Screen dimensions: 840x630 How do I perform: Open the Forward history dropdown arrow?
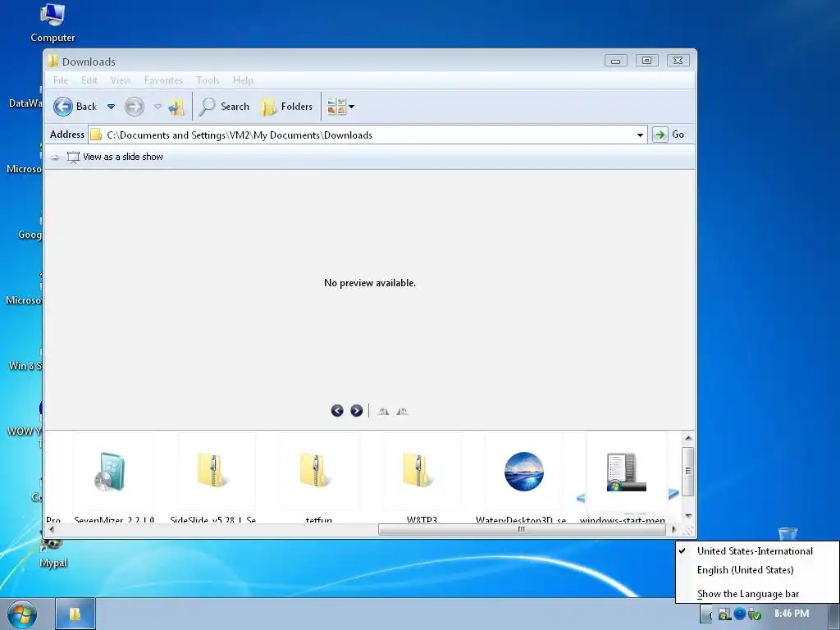(x=157, y=107)
